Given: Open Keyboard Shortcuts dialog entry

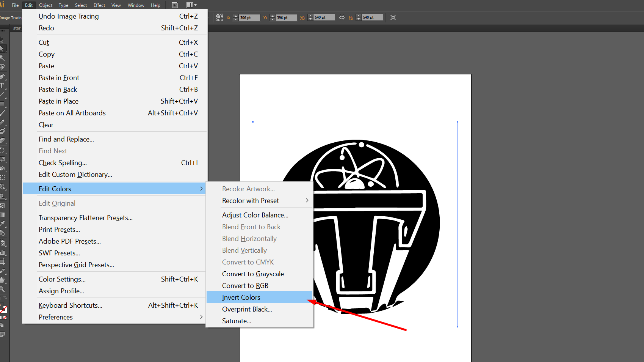Looking at the screenshot, I should [x=114, y=305].
